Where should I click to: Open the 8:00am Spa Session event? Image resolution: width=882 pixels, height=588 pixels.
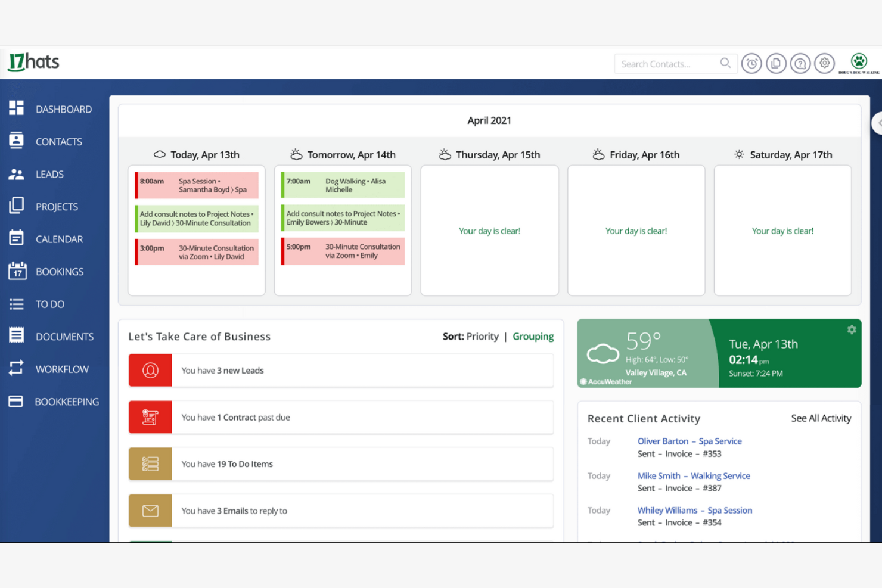click(197, 186)
